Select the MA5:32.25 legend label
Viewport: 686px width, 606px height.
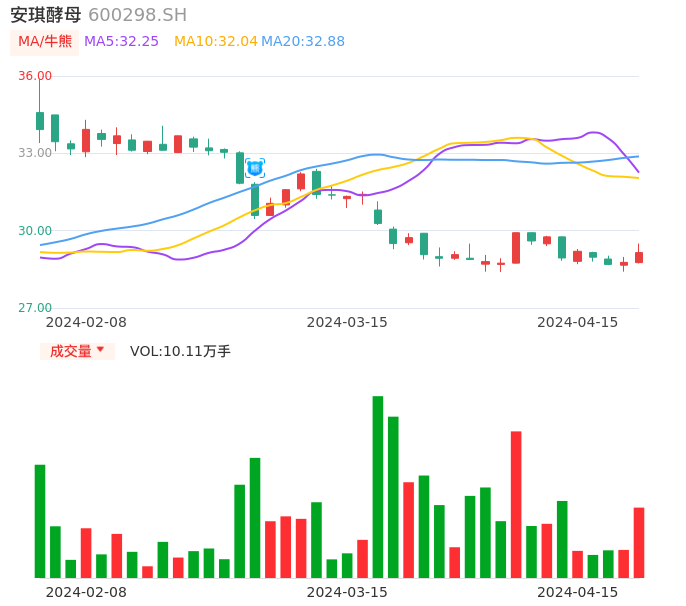click(121, 42)
